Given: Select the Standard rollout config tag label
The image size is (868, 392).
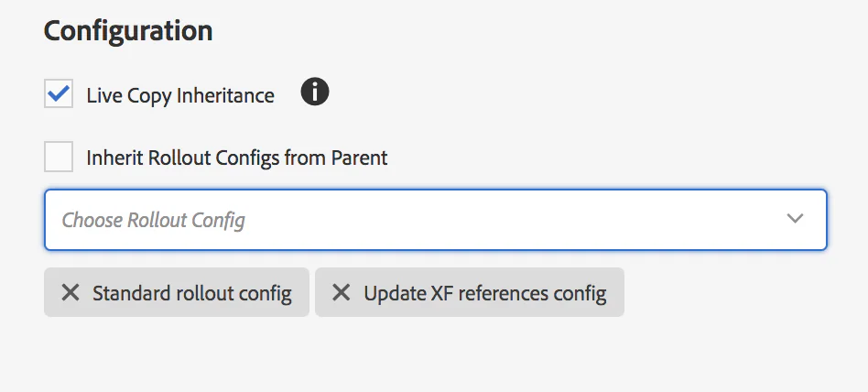Looking at the screenshot, I should coord(191,294).
